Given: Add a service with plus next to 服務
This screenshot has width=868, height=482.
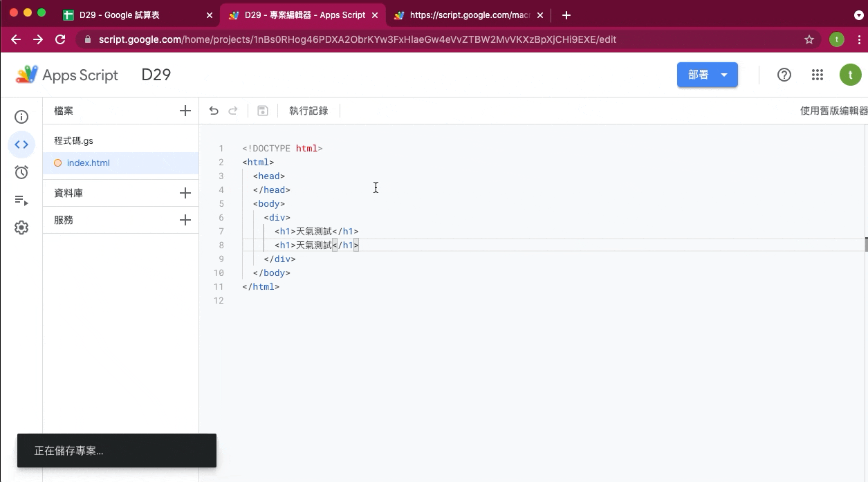Looking at the screenshot, I should pyautogui.click(x=185, y=220).
